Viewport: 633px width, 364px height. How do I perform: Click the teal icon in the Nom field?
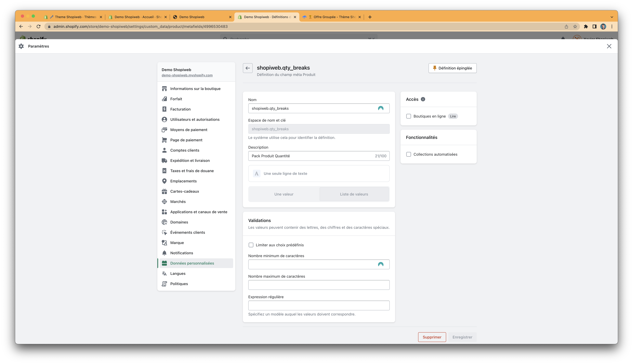point(381,108)
